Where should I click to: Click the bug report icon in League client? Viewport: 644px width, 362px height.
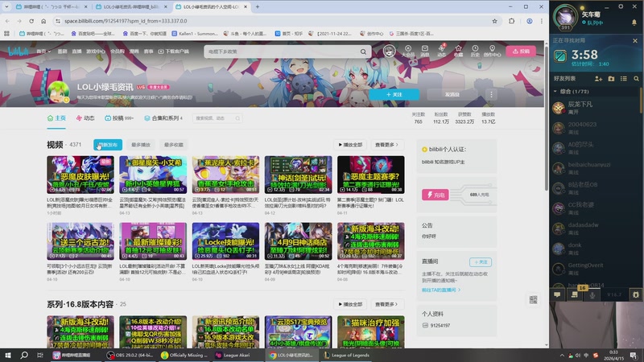point(636,294)
